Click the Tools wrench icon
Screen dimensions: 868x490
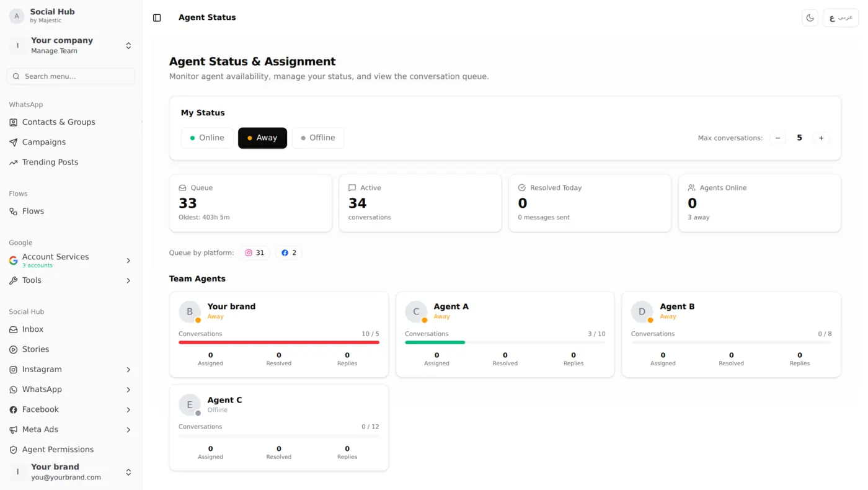point(13,280)
